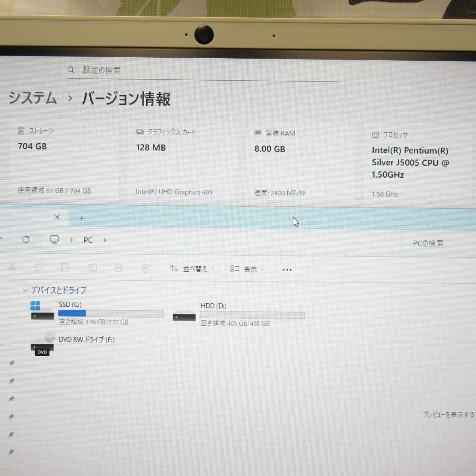Click the Delete trash icon in toolbar

coord(145,268)
